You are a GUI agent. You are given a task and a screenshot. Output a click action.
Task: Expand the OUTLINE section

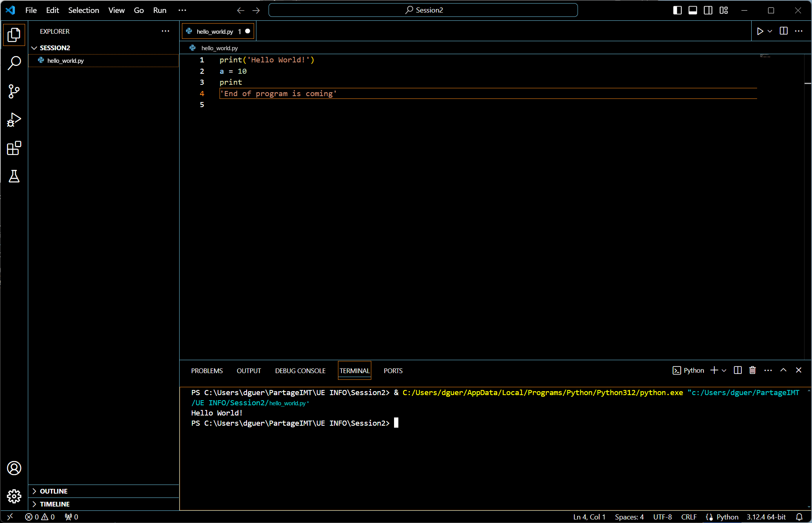coord(54,491)
